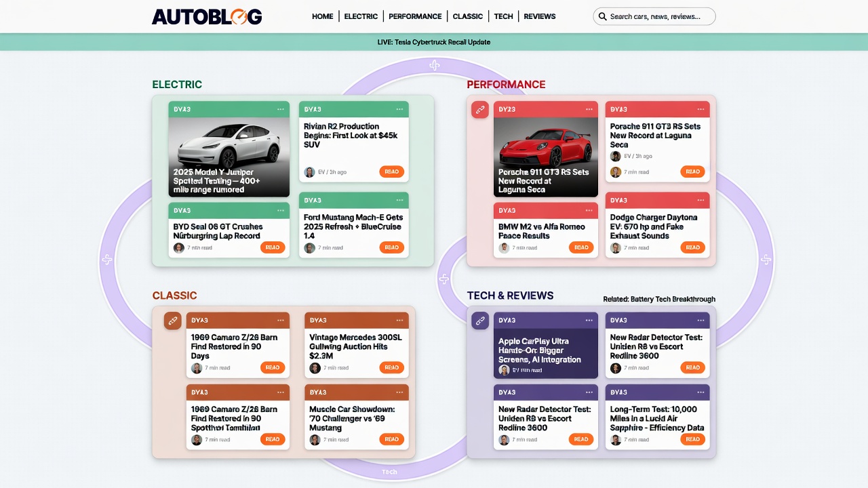Click author avatar on Apple CarPlay Ultra card
This screenshot has height=488, width=868.
[x=504, y=370]
